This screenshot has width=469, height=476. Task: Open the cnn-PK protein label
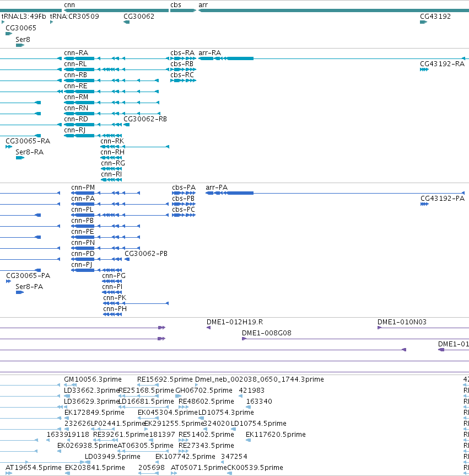115,298
